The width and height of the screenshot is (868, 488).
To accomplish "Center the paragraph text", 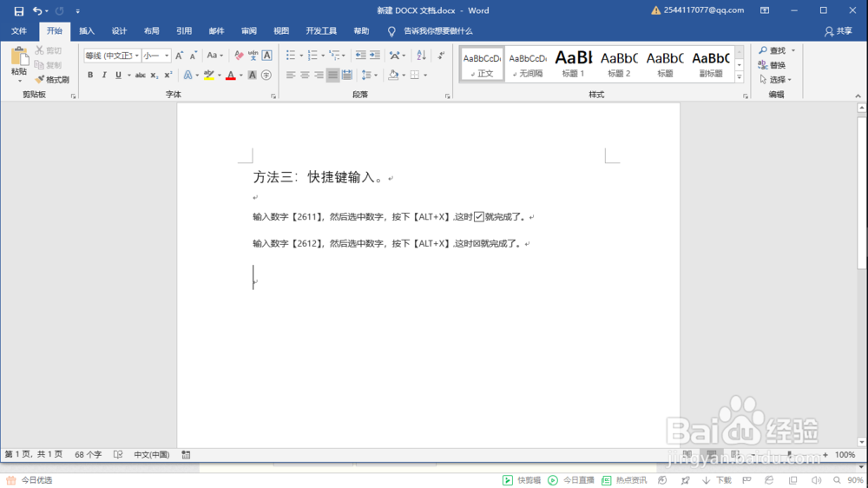I will 305,75.
